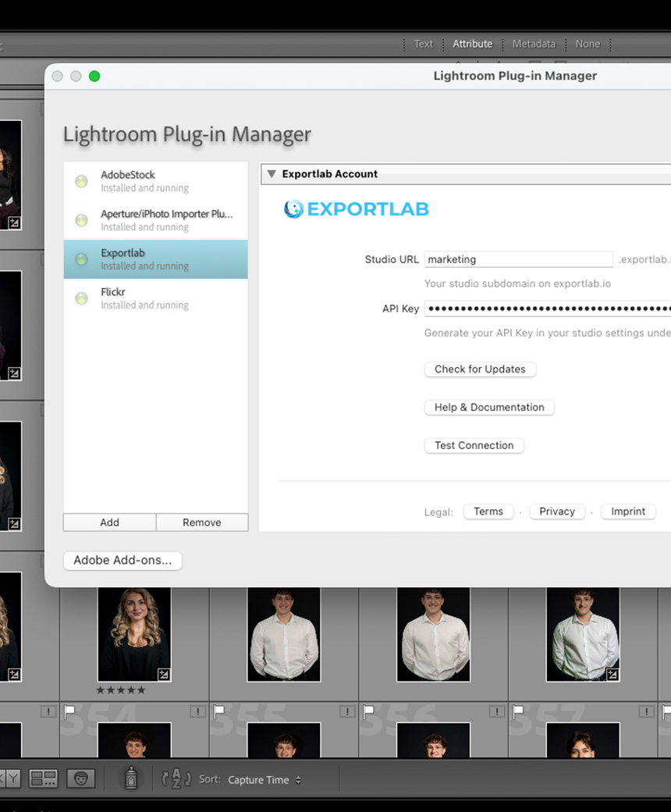Open Help & Documentation
Screen dimensions: 671x812
pyautogui.click(x=489, y=408)
